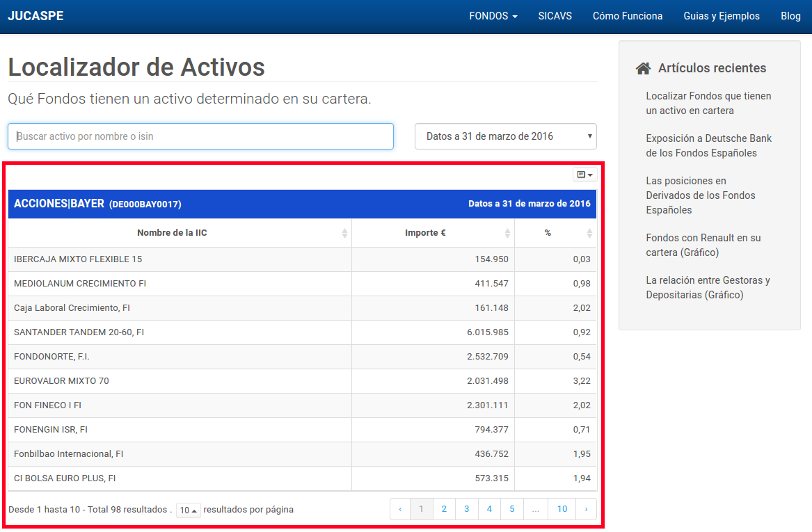
Task: Go to previous results page arrow
Action: [x=400, y=509]
